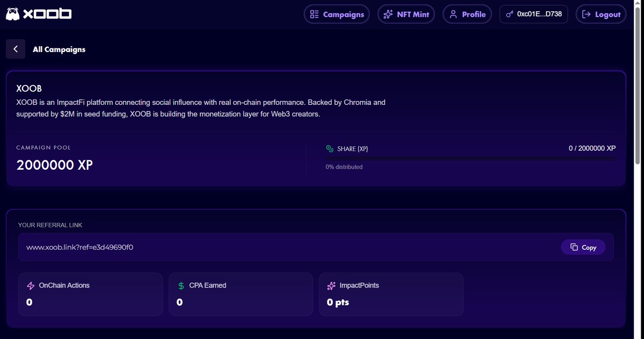The image size is (644, 339).
Task: Click the '0% distributed' label
Action: [344, 167]
